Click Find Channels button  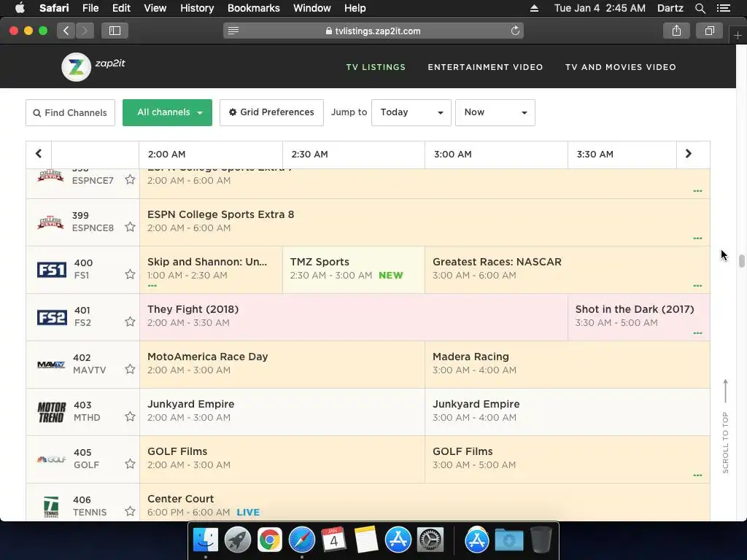click(70, 113)
